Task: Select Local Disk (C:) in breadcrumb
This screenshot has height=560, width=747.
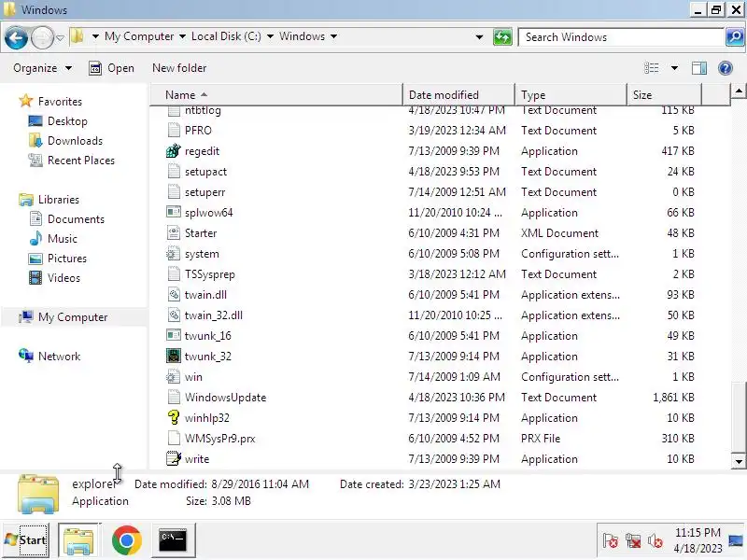Action: 226,36
